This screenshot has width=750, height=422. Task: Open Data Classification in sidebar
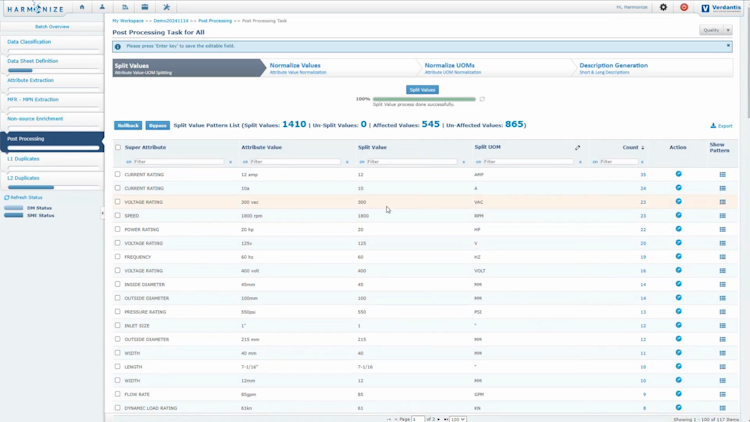pos(29,42)
